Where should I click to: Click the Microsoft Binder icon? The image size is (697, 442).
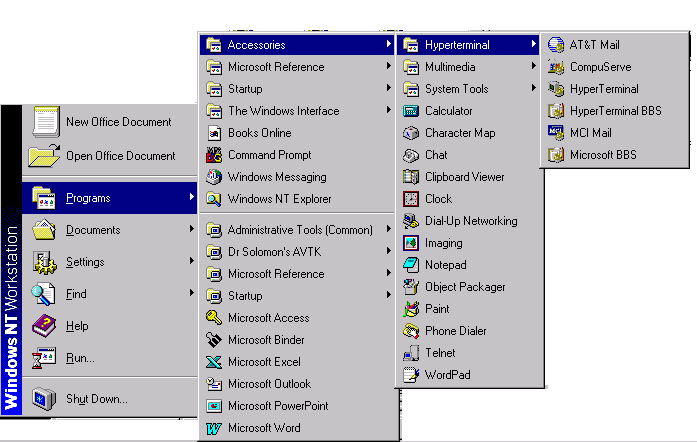214,340
